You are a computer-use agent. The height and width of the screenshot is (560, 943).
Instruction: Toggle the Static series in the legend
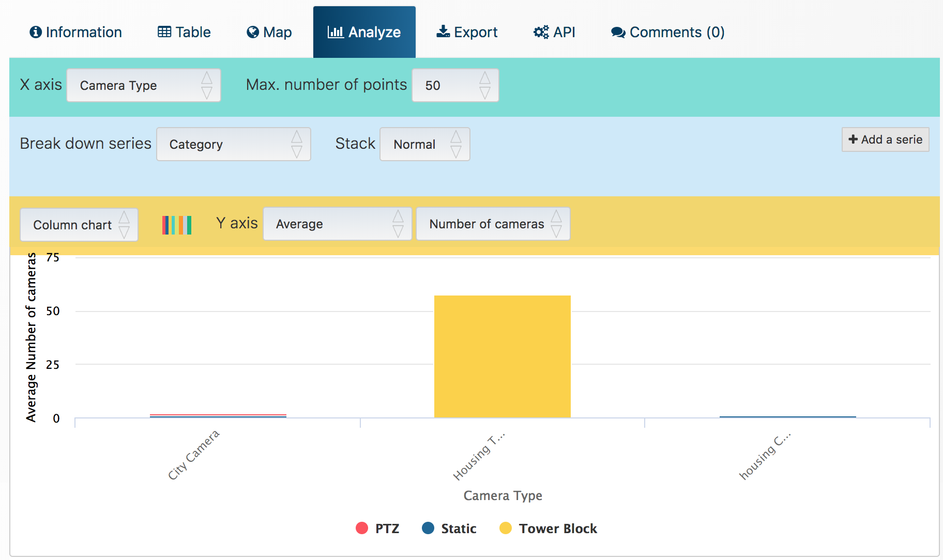coord(449,528)
